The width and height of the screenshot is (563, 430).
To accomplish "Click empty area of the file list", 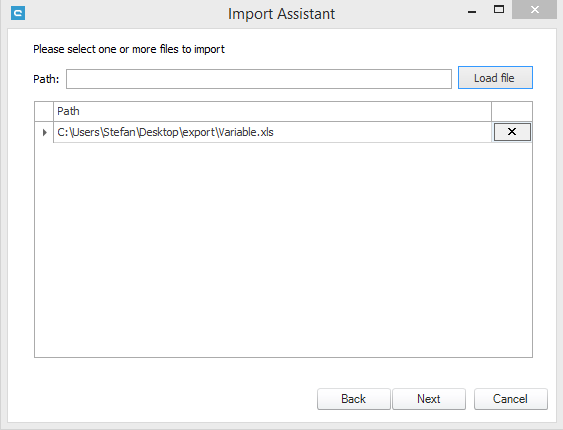I will coord(283,249).
